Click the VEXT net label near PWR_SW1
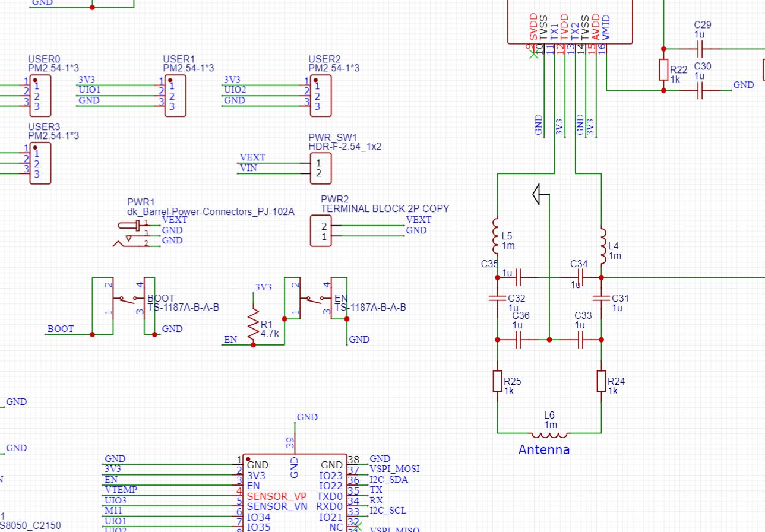765x532 pixels. [252, 157]
